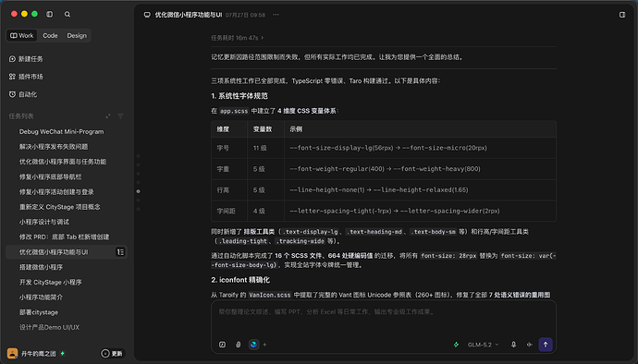This screenshot has height=364, width=638.
Task: Send message with the up-arrow button
Action: (x=546, y=345)
